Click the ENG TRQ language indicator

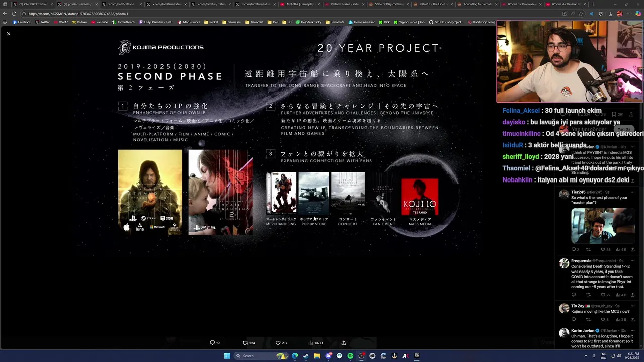[x=603, y=356]
